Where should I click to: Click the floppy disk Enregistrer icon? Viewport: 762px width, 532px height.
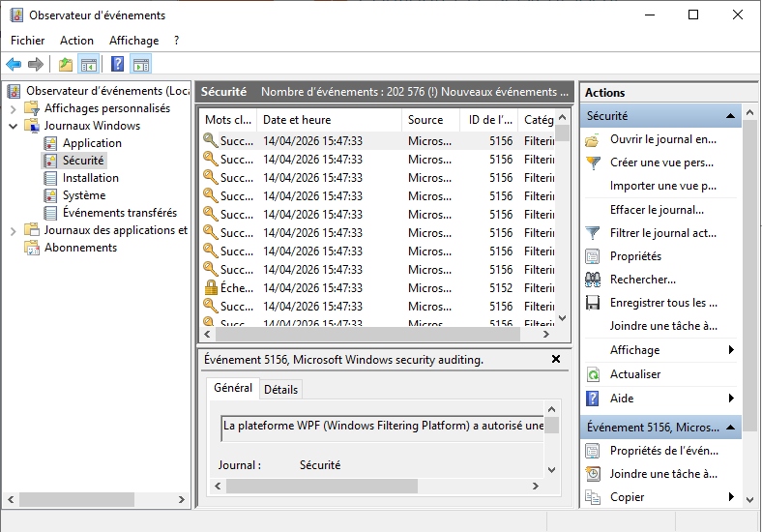(593, 303)
